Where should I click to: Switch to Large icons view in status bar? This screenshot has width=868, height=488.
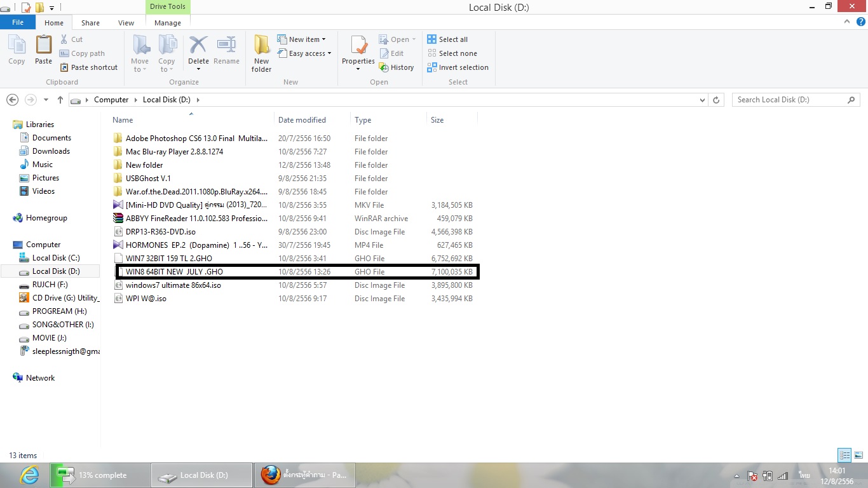click(x=858, y=455)
